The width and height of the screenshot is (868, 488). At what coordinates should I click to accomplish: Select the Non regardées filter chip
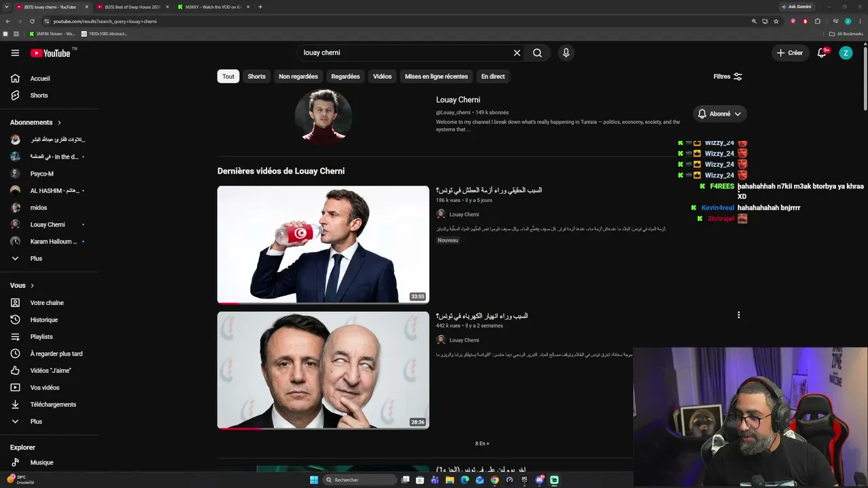(x=298, y=77)
